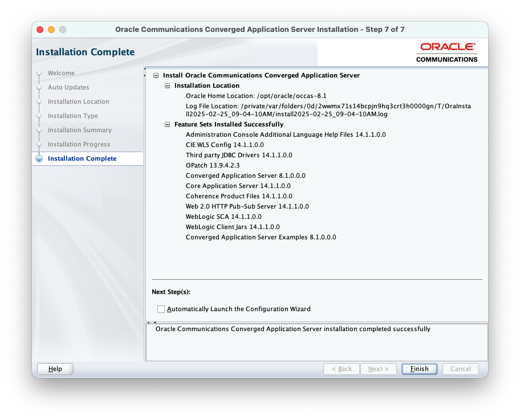This screenshot has height=420, width=520.
Task: Click the Help button
Action: pyautogui.click(x=55, y=369)
